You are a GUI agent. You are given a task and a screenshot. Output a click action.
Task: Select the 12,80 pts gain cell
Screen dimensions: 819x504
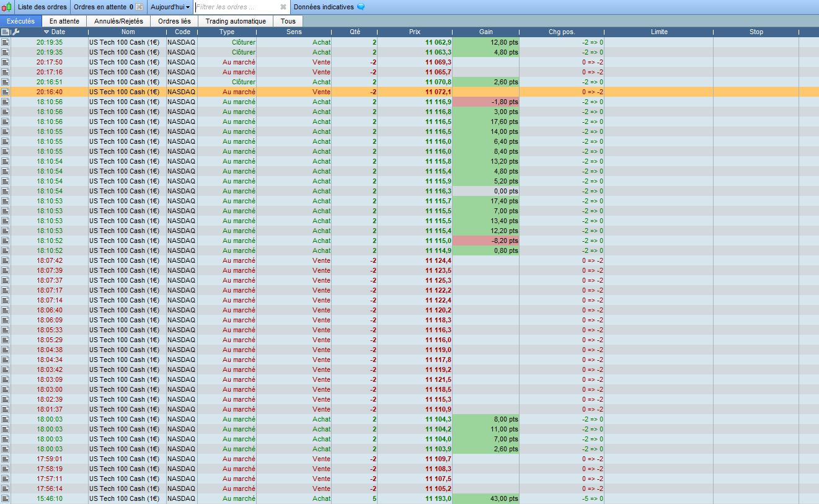pyautogui.click(x=486, y=42)
